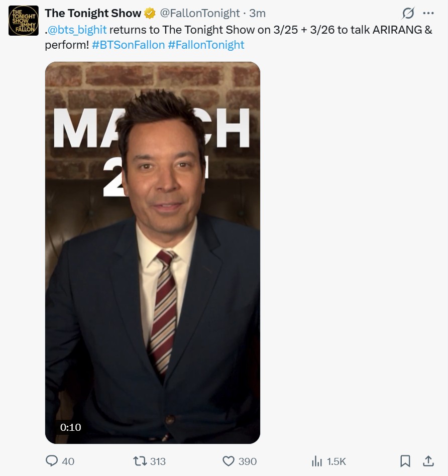Screen dimensions: 448x476
Task: Repost this tweet using the retweet icon
Action: pos(139,461)
